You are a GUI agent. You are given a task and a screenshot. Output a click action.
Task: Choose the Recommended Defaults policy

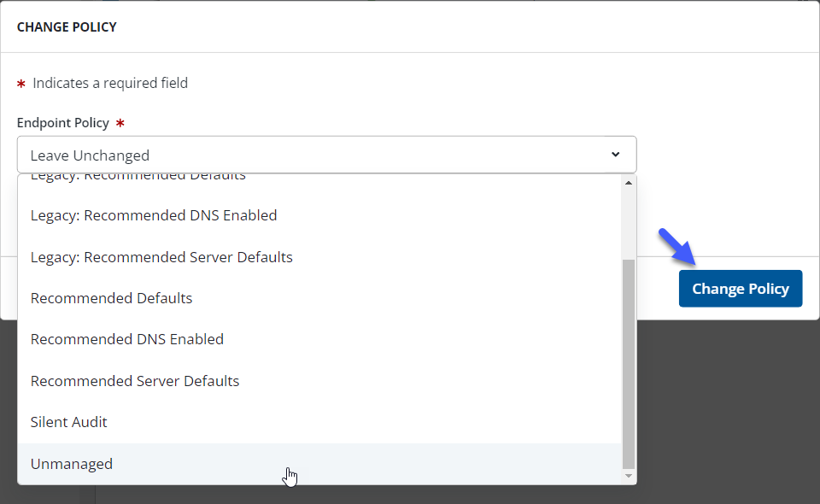click(319, 298)
